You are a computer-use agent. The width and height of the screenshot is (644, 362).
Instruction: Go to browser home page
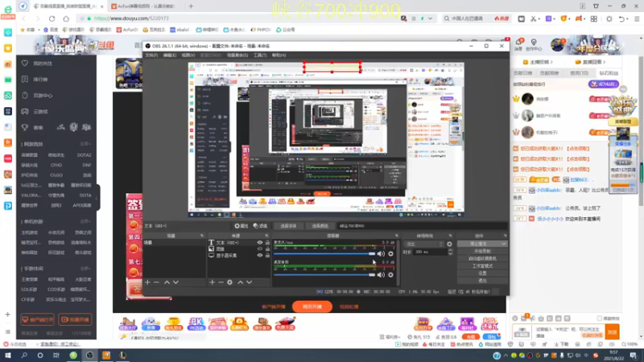tap(66, 19)
